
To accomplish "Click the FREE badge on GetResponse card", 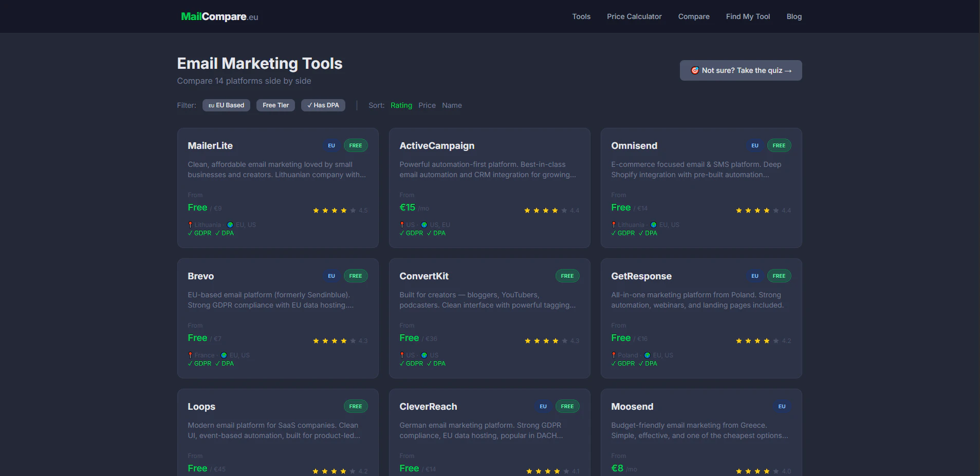I will tap(779, 276).
